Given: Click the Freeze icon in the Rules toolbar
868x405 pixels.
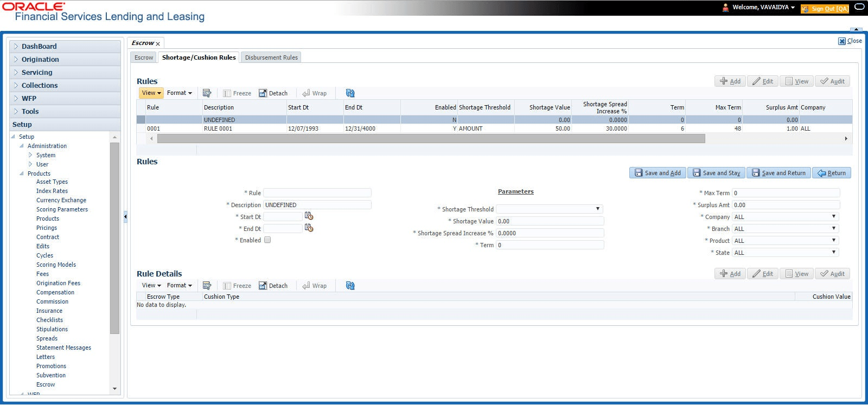Looking at the screenshot, I should (237, 93).
